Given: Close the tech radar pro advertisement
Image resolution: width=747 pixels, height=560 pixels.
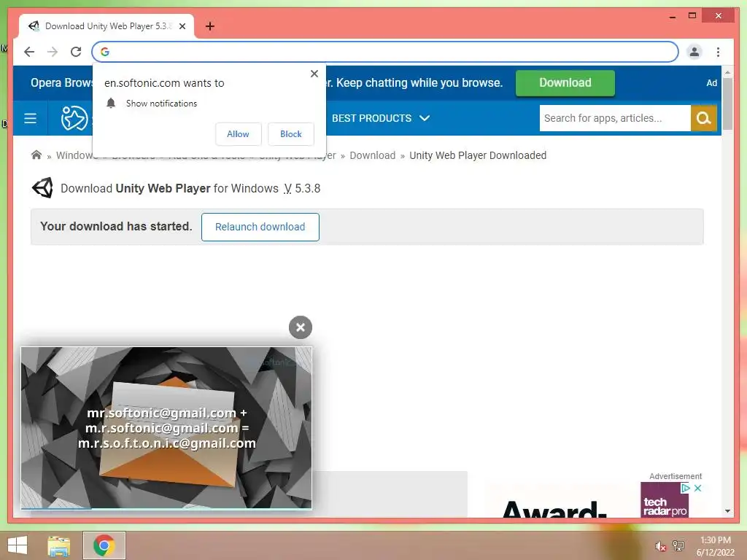Looking at the screenshot, I should (697, 488).
